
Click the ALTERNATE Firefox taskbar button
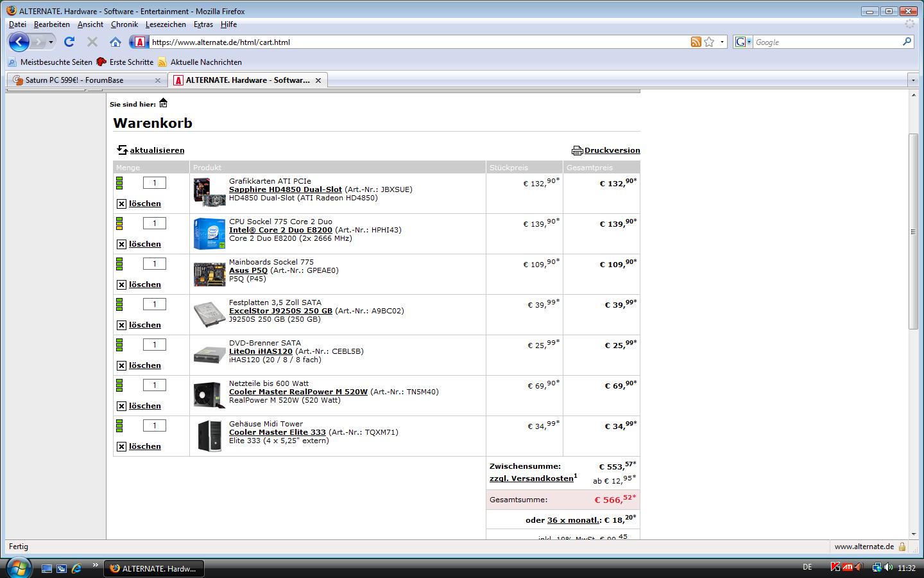(x=153, y=568)
